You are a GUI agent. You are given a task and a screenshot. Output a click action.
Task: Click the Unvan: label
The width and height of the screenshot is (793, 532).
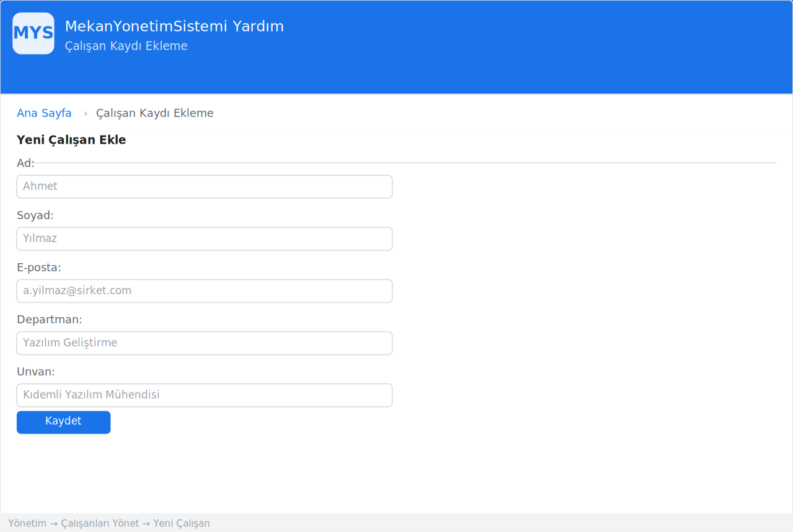click(x=36, y=372)
